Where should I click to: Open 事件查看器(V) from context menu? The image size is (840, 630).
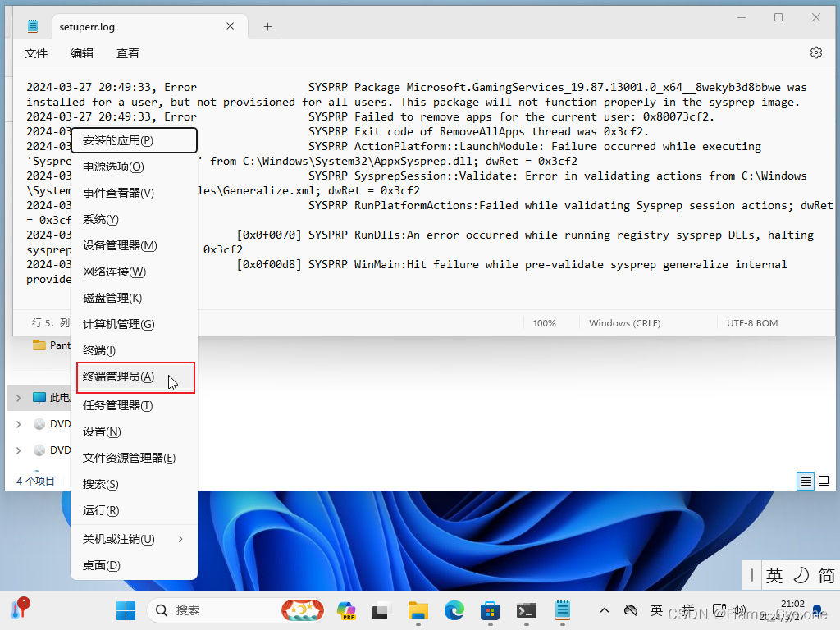(x=134, y=193)
